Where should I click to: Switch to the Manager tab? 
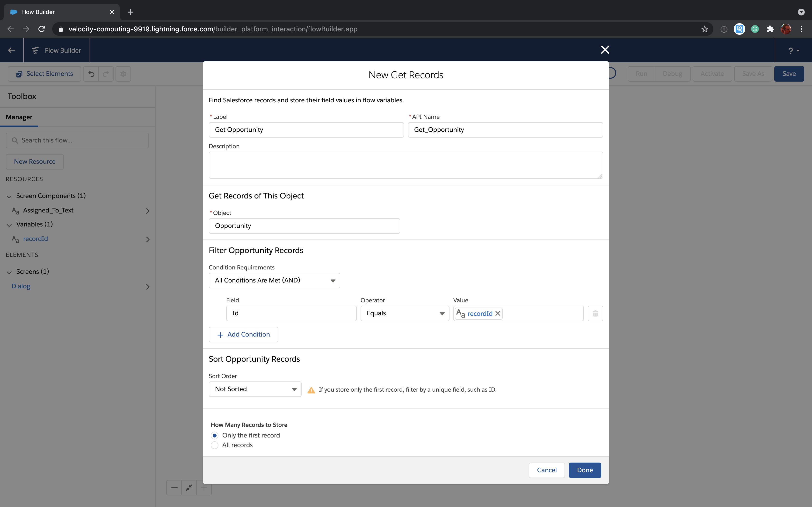19,117
